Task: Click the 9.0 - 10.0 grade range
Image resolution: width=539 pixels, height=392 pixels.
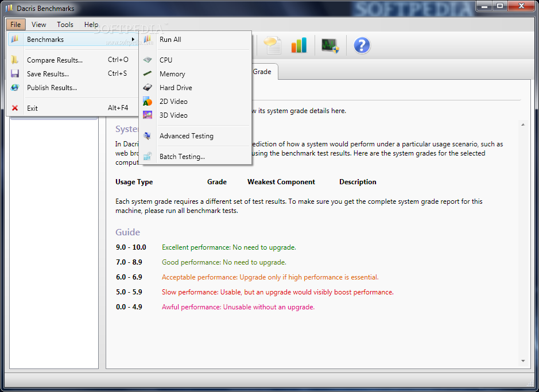Action: click(131, 247)
